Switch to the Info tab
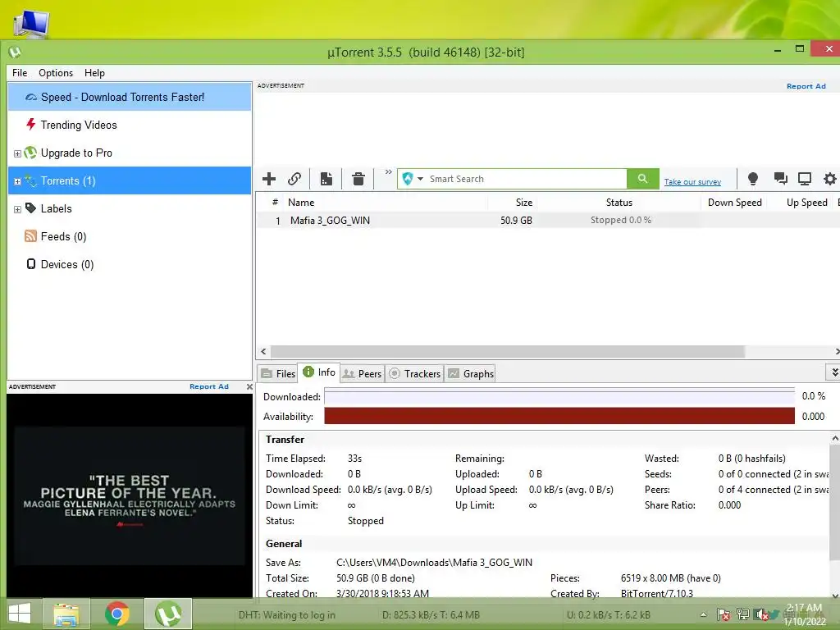The image size is (840, 630). (x=319, y=372)
